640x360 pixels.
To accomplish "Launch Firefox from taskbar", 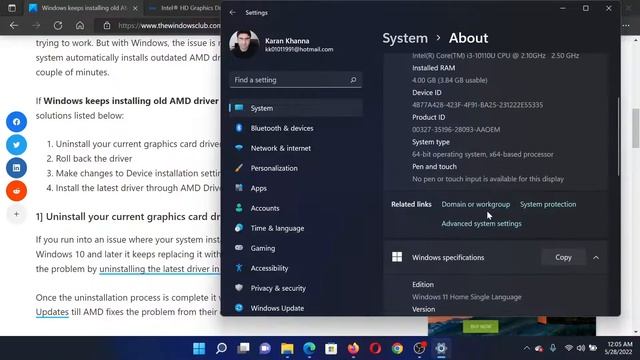I will (353, 348).
